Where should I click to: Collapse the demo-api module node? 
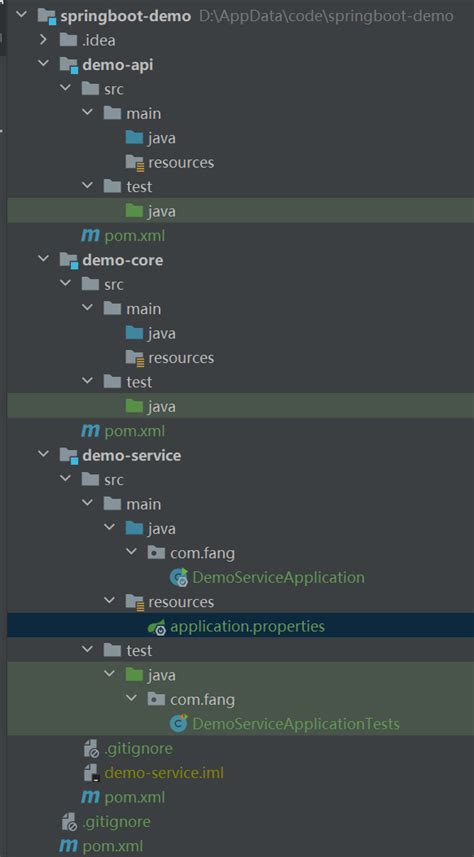[43, 64]
